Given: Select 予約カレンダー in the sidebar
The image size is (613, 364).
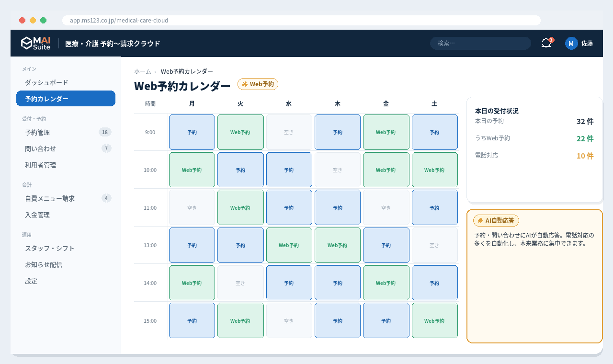Looking at the screenshot, I should click(x=66, y=99).
